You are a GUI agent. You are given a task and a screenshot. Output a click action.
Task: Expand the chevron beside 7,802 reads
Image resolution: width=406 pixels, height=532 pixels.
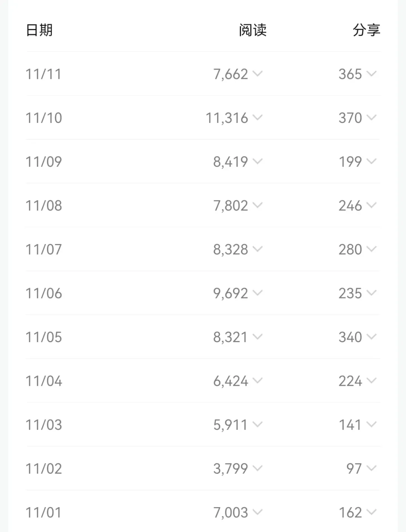pyautogui.click(x=258, y=205)
